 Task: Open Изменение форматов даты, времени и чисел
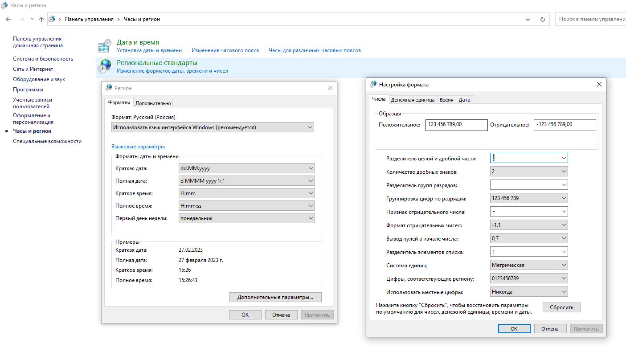(x=172, y=71)
